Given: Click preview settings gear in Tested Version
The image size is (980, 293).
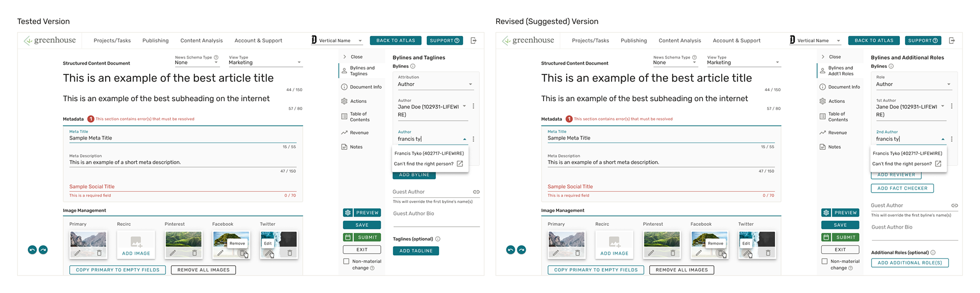Looking at the screenshot, I should pos(348,212).
